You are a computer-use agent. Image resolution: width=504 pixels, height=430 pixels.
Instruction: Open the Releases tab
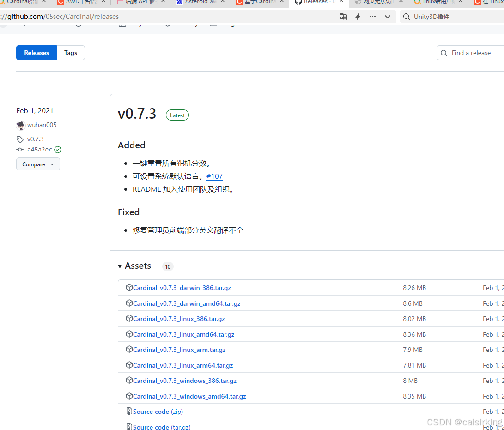[36, 53]
